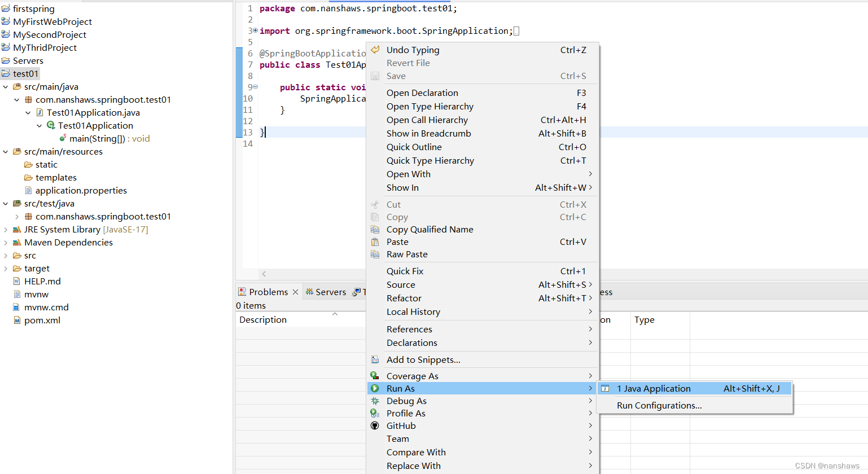Close the Problems tab
Viewport: 868px width, 474px height.
point(295,292)
